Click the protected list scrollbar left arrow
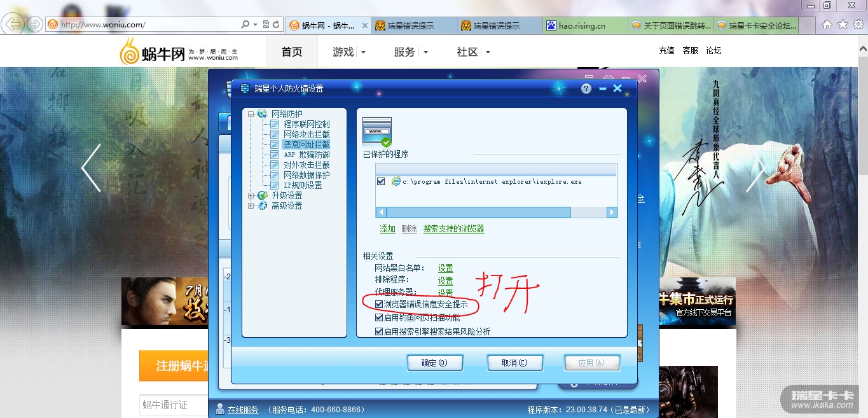This screenshot has width=868, height=418. coord(381,212)
